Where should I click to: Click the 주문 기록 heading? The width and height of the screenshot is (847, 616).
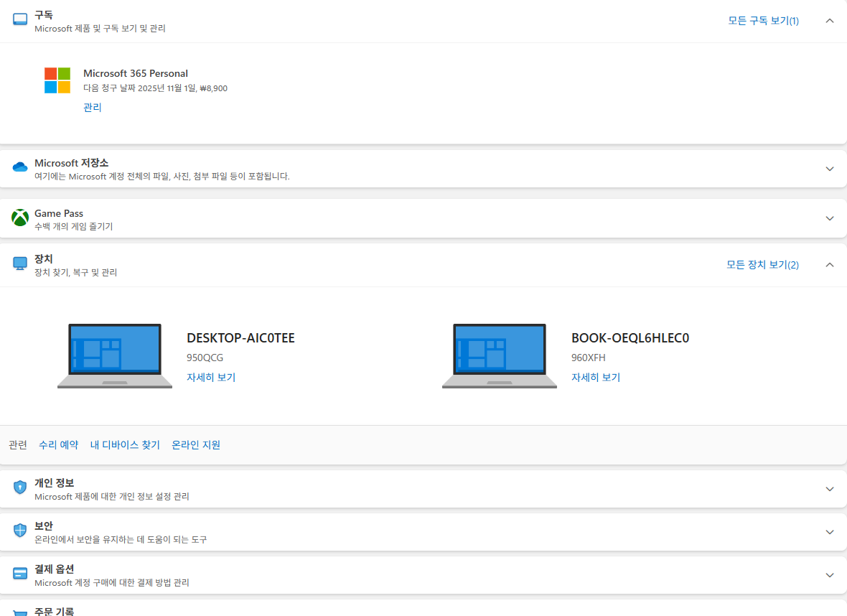click(x=54, y=611)
